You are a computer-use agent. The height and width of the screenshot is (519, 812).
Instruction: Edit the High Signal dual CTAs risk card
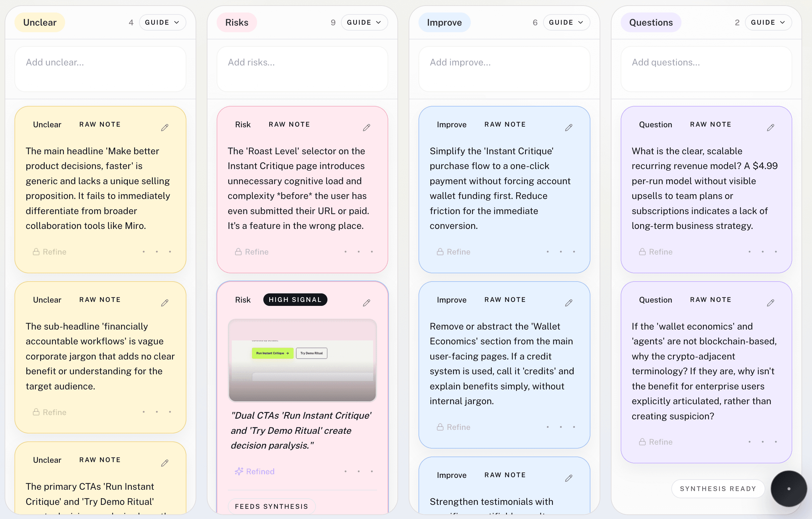click(367, 303)
